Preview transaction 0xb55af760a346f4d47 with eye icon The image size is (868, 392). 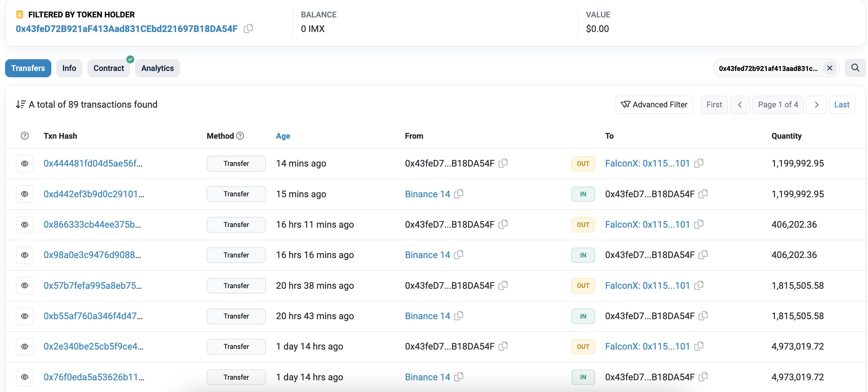click(x=25, y=316)
